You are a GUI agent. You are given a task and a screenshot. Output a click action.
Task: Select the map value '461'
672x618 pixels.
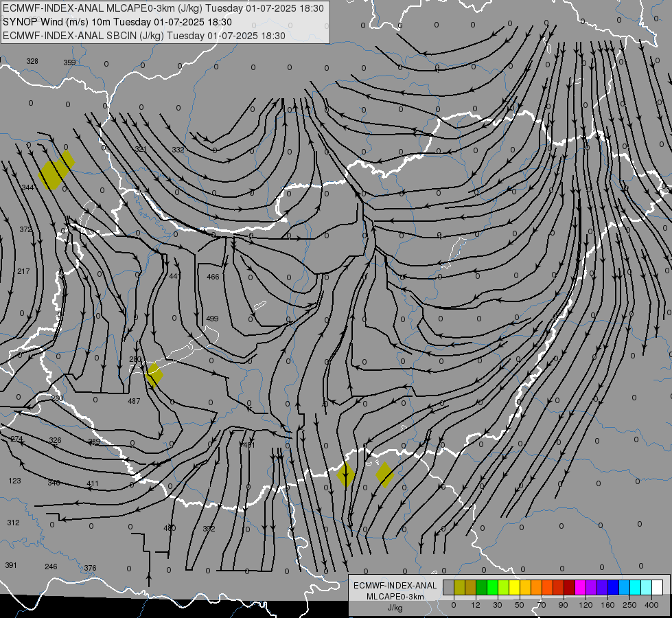(249, 445)
